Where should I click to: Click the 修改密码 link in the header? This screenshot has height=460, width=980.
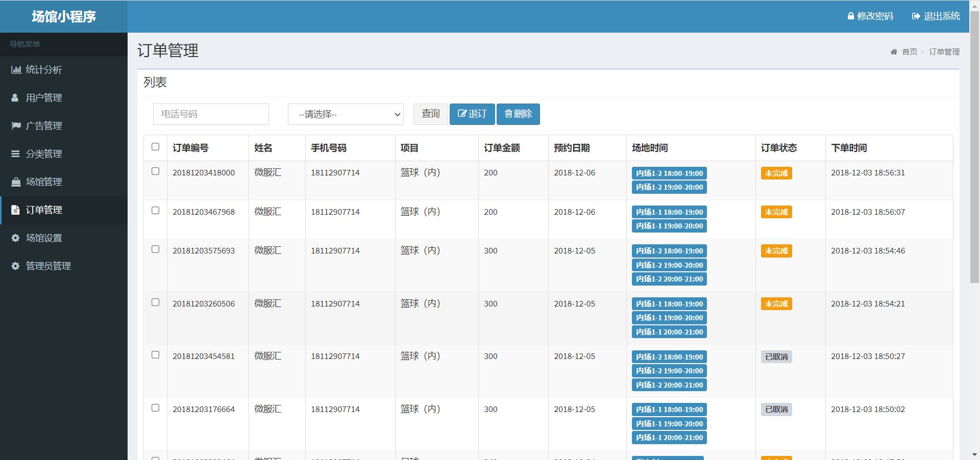[870, 16]
